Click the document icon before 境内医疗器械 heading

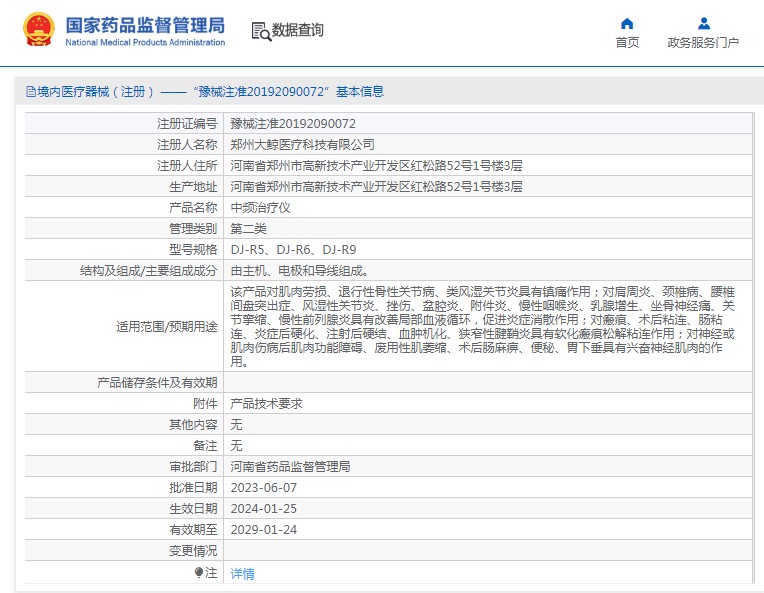pos(30,92)
